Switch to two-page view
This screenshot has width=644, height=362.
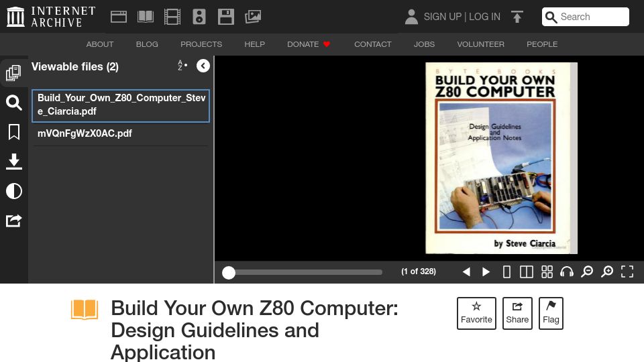[527, 271]
